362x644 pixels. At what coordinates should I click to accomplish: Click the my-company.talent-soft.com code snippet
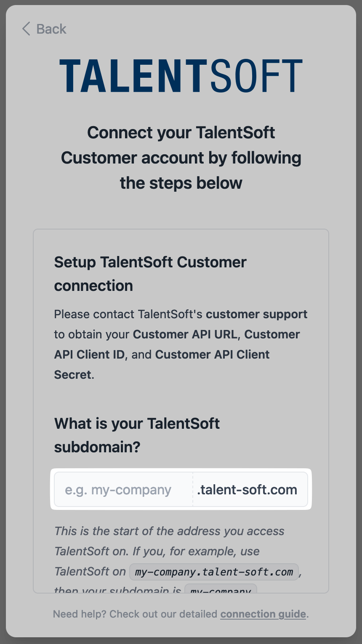point(214,572)
